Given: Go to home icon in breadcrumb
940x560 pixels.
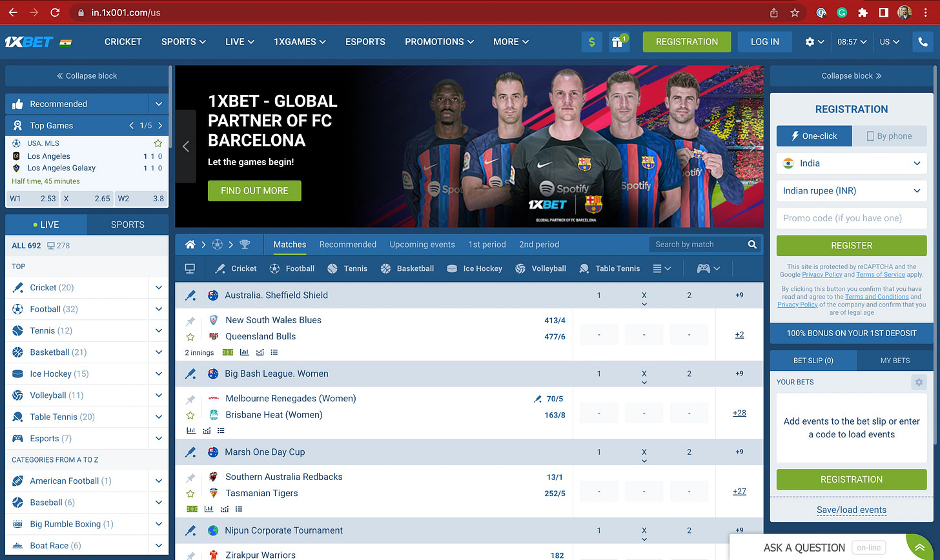Looking at the screenshot, I should [x=190, y=245].
